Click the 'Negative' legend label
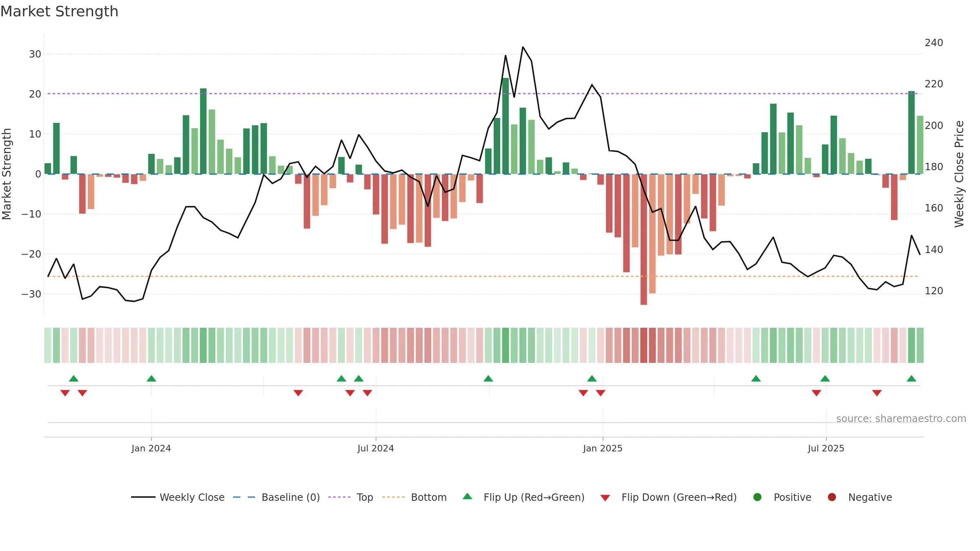Viewport: 980px width, 551px height. tap(870, 497)
